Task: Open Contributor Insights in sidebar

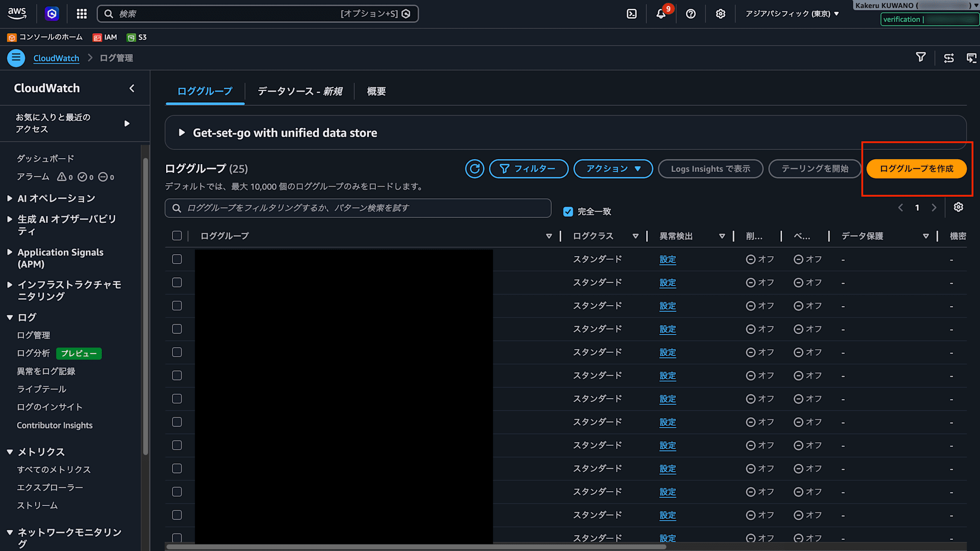Action: (x=55, y=425)
